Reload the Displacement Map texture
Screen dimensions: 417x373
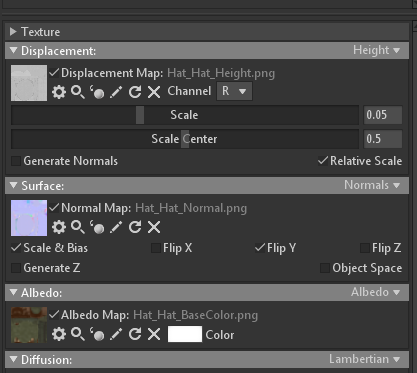[135, 92]
